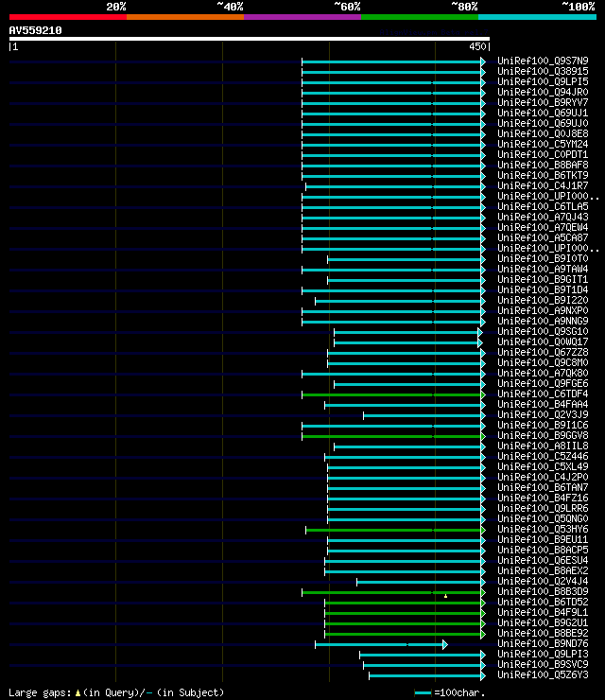The image size is (605, 700).
Task: Open hit UniRef100_Q0J8E8
Action: pyautogui.click(x=543, y=133)
